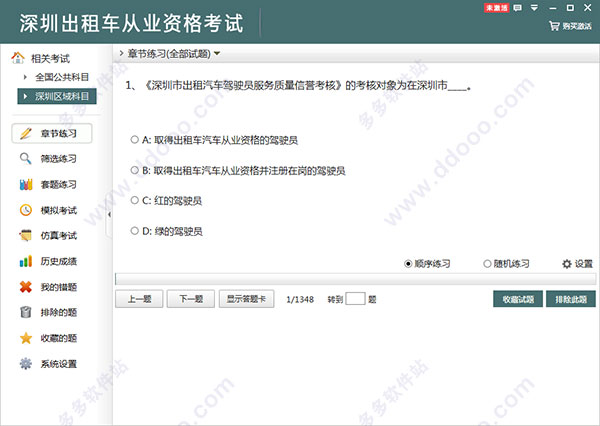Open 筛选练习 in sidebar

pos(59,158)
